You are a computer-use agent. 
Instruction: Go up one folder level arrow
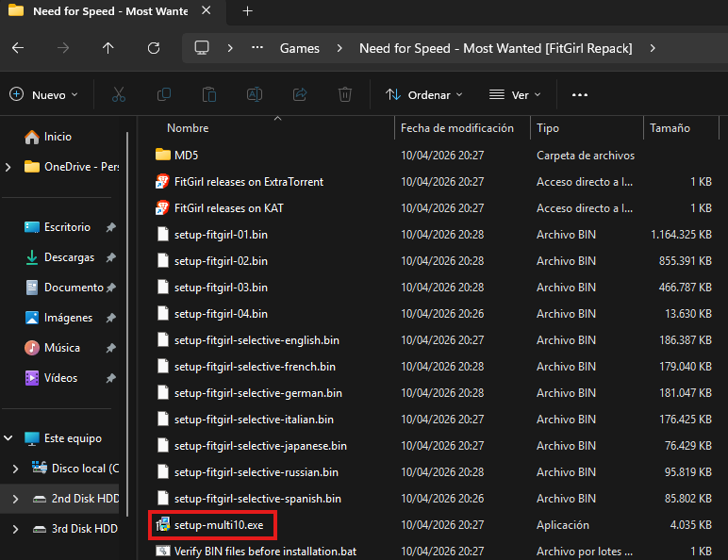click(x=108, y=48)
